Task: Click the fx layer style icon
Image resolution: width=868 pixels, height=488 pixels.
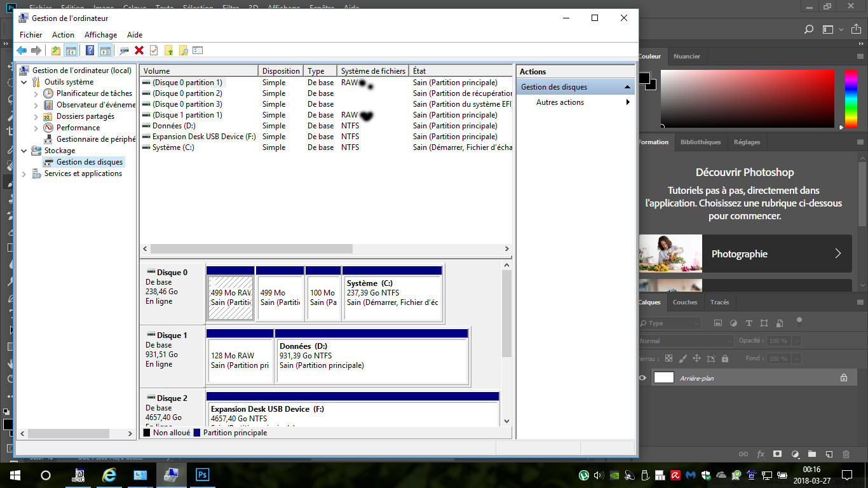Action: [x=761, y=454]
